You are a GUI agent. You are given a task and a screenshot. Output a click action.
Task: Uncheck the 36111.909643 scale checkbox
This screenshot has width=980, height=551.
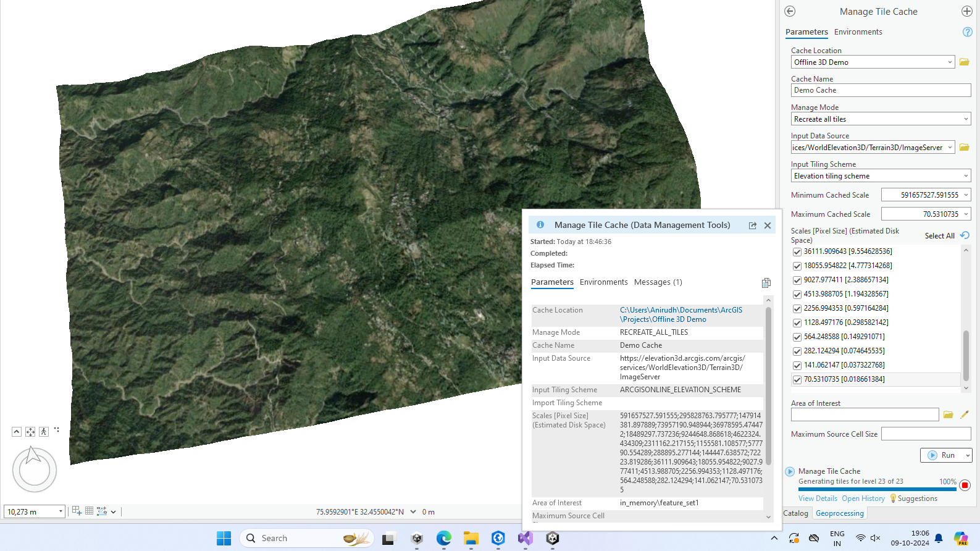(x=797, y=252)
